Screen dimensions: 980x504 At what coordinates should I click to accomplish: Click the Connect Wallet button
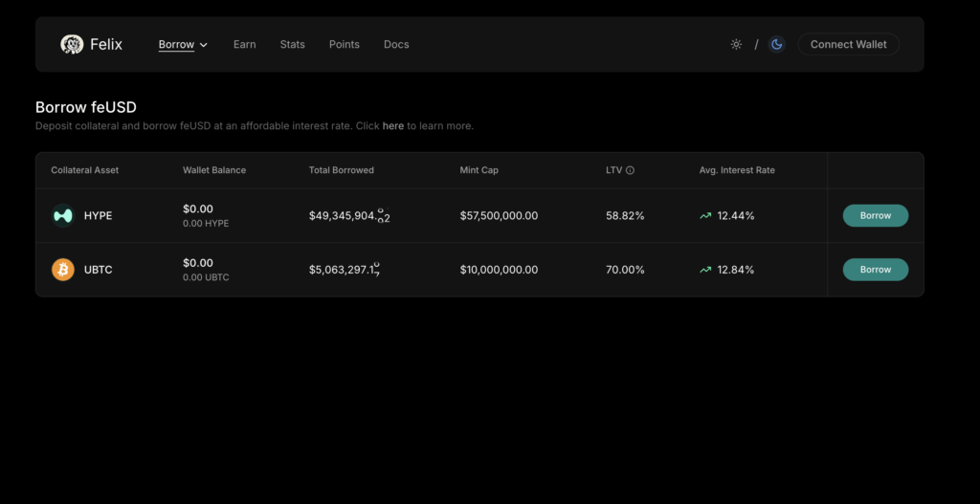click(x=848, y=44)
